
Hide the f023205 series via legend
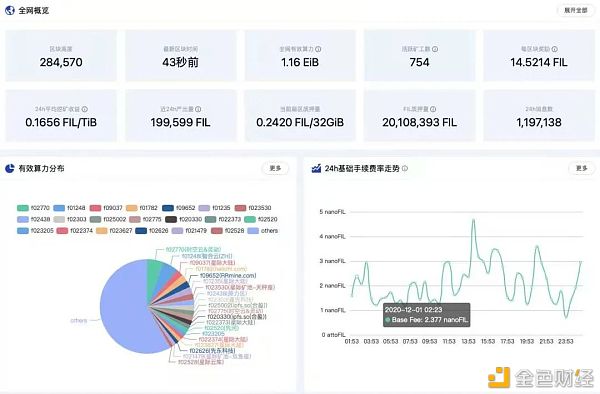[35, 231]
